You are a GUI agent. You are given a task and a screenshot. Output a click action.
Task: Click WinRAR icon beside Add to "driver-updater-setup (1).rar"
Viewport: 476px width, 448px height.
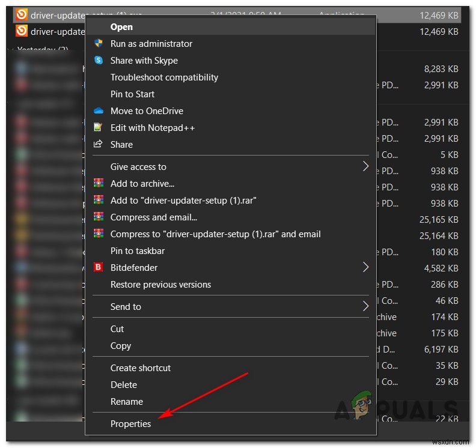coord(99,200)
